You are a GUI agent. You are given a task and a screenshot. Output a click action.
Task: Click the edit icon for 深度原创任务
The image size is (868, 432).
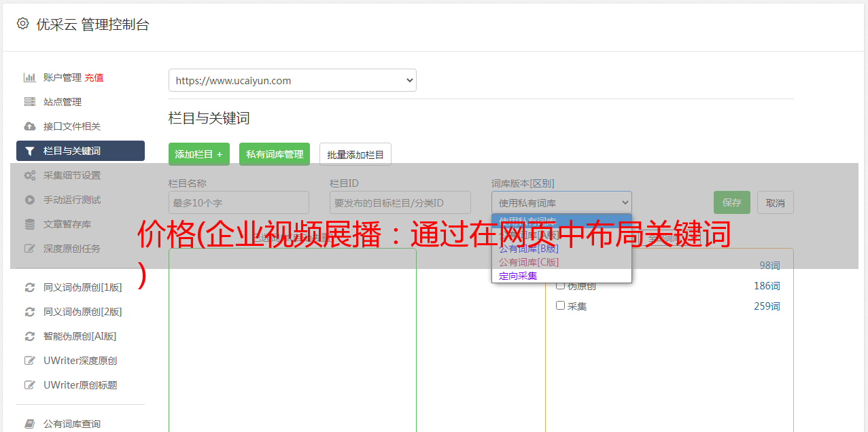(30, 249)
